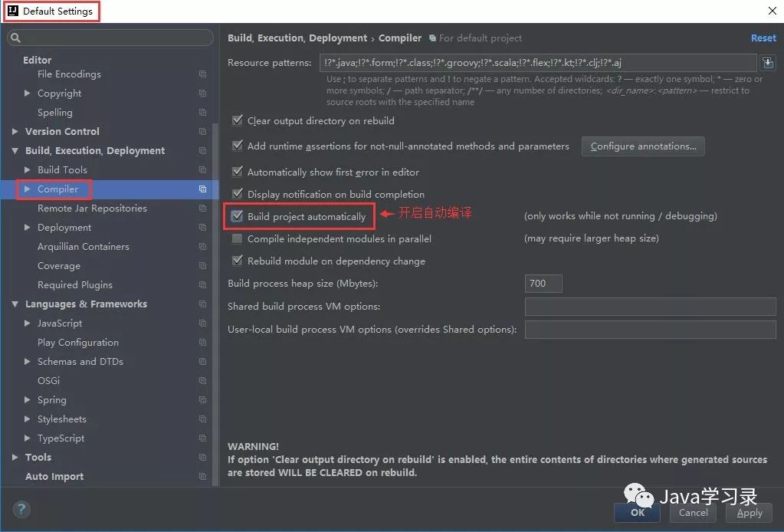Viewport: 784px width, 532px height.
Task: Expand the Version Control section
Action: [x=15, y=132]
